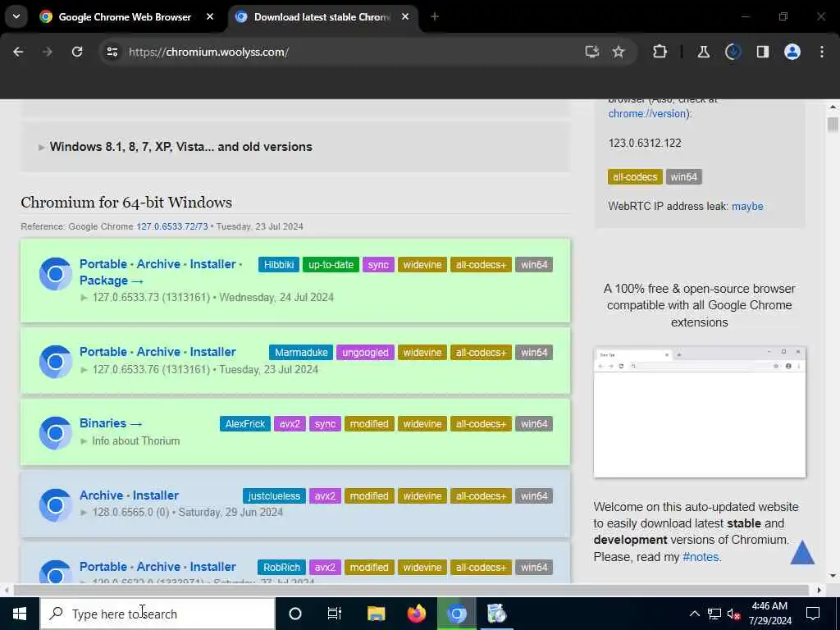Go back using the browser back arrow
The image size is (840, 630).
click(x=18, y=52)
